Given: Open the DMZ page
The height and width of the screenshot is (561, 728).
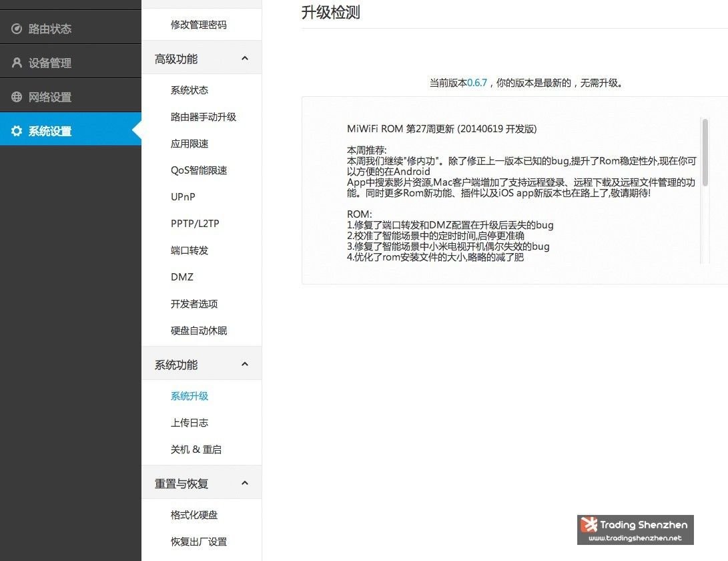Looking at the screenshot, I should point(182,277).
